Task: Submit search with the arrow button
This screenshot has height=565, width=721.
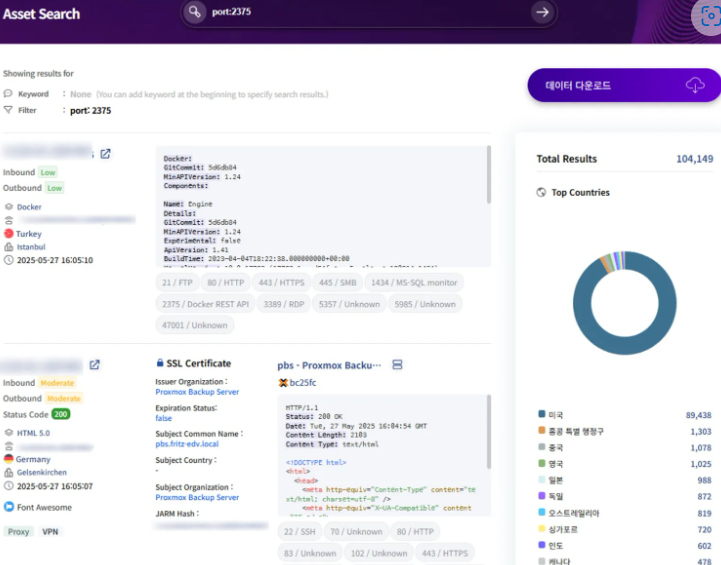Action: pos(542,12)
